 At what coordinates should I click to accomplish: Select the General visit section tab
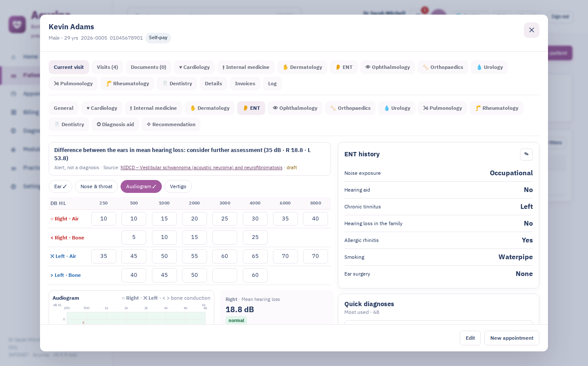point(64,108)
